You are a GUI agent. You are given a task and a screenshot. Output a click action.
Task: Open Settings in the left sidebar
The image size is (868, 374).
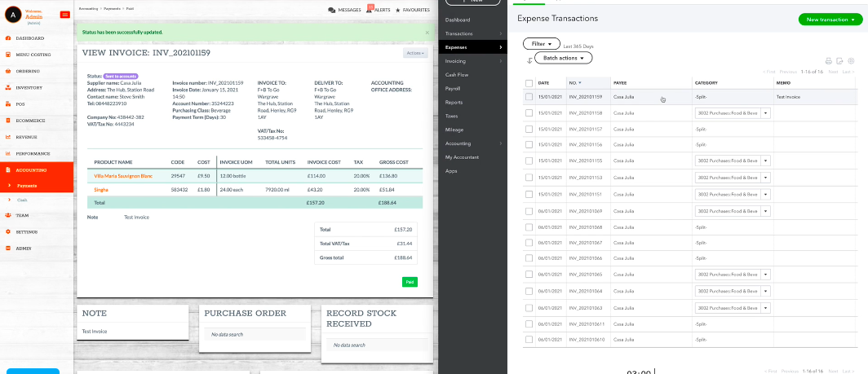pos(27,231)
